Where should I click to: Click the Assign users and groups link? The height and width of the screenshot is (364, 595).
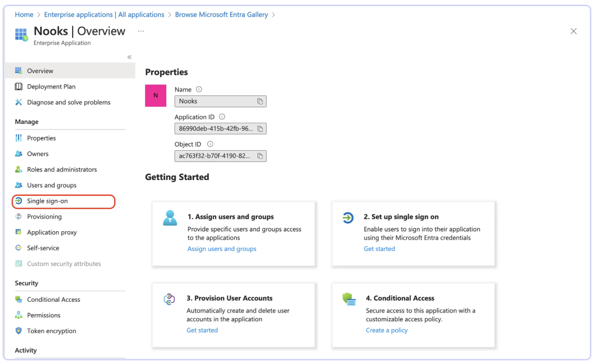click(x=222, y=249)
